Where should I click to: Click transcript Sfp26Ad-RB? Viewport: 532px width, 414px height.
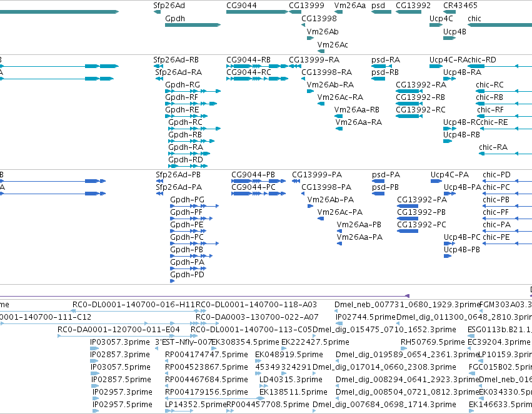point(176,60)
